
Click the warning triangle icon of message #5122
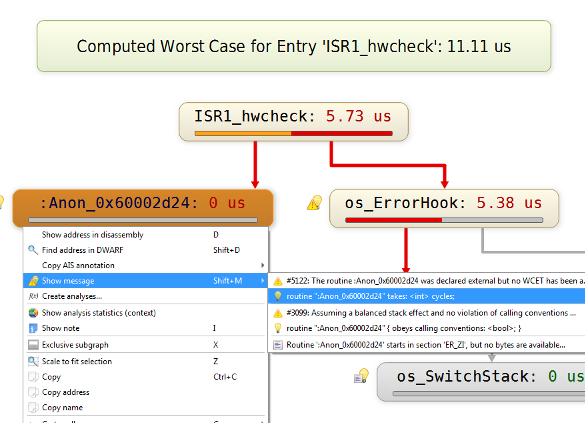pos(278,281)
